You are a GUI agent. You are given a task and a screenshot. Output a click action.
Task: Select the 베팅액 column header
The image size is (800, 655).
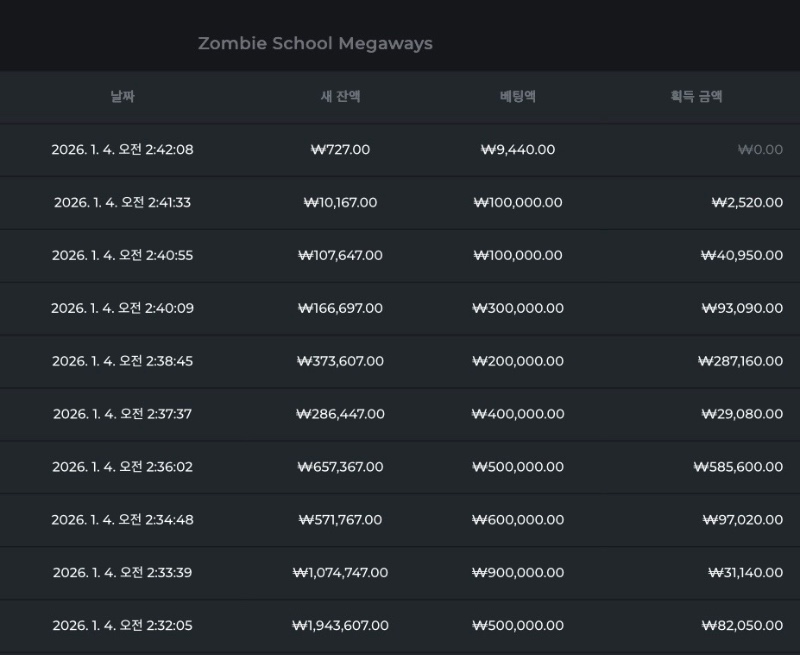click(518, 97)
